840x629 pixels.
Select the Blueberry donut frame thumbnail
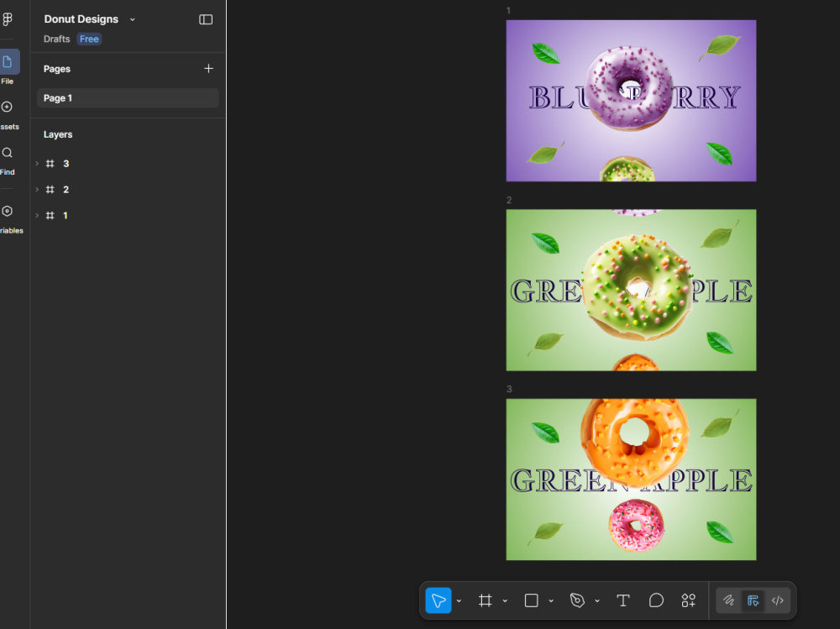click(631, 101)
